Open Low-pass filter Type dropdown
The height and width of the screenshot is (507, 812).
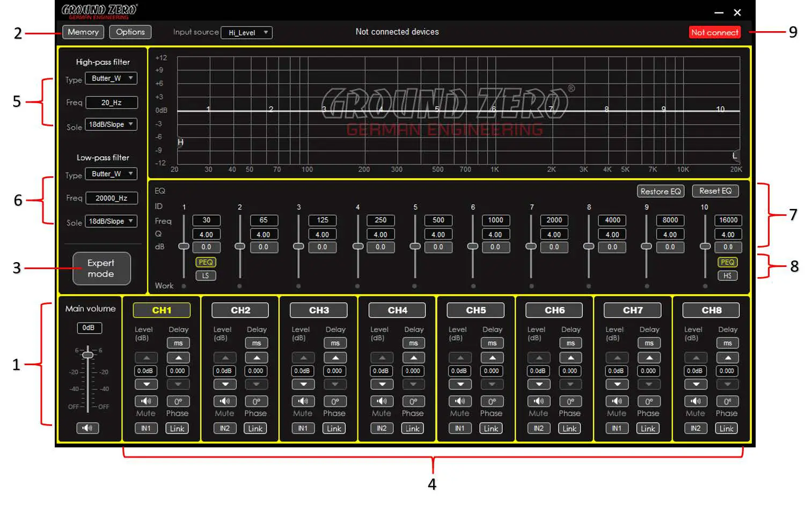[111, 174]
